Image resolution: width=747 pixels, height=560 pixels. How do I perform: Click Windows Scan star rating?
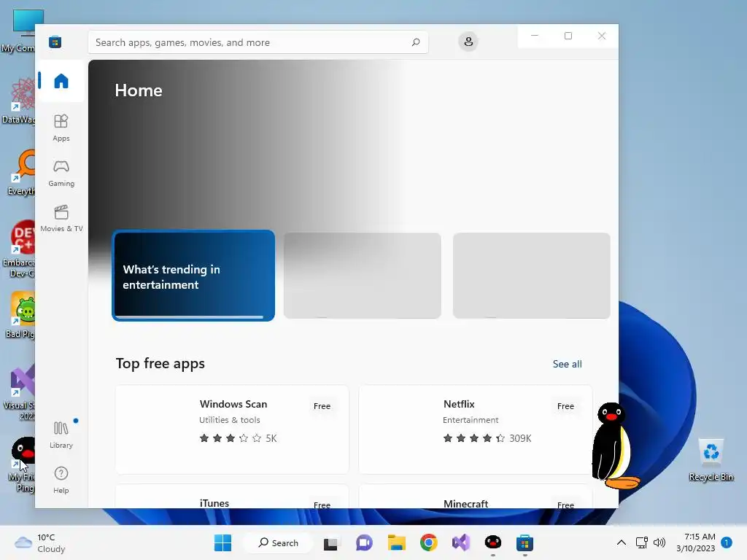[x=238, y=438]
